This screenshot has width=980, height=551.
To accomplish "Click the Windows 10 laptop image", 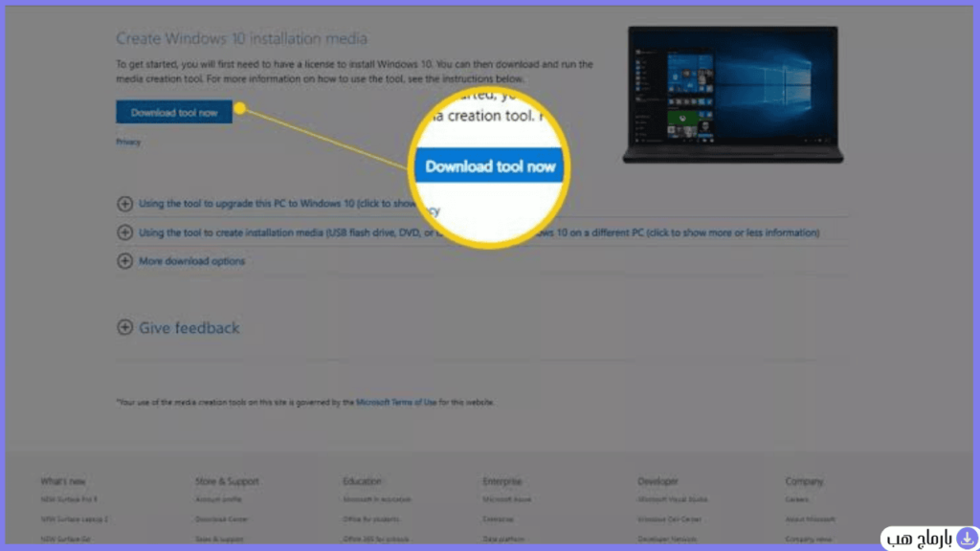I will click(x=733, y=95).
